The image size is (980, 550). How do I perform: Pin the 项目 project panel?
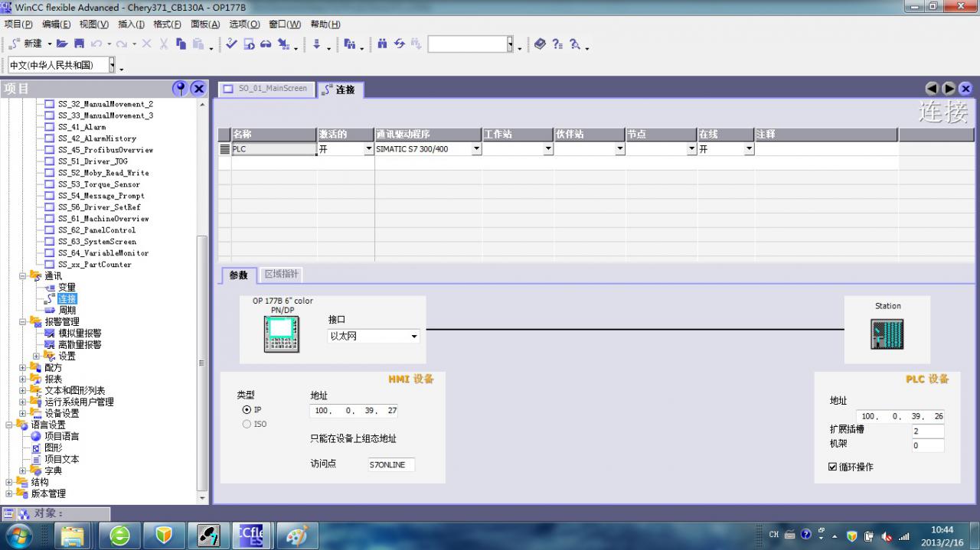180,88
